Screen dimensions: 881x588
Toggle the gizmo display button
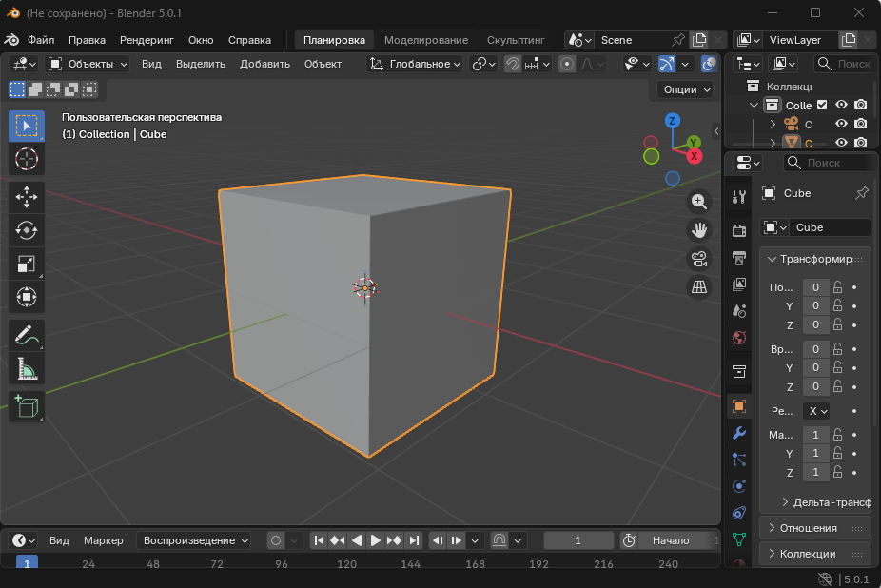[667, 64]
